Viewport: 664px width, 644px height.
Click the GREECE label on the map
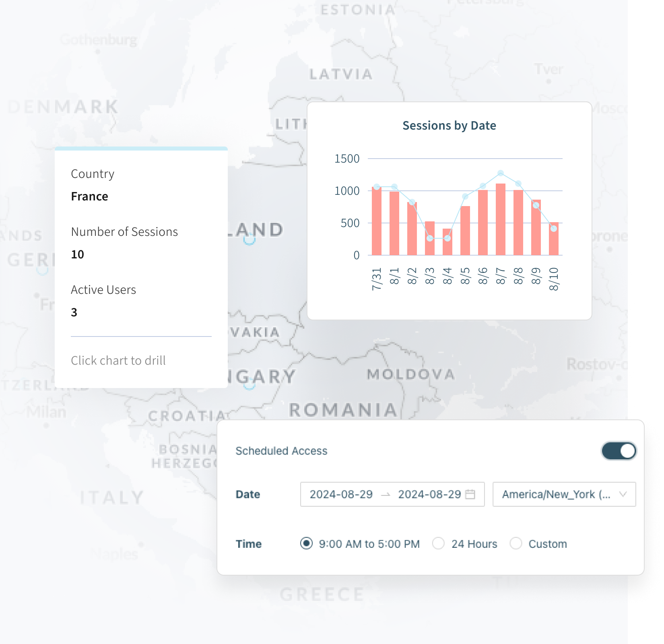tap(322, 594)
